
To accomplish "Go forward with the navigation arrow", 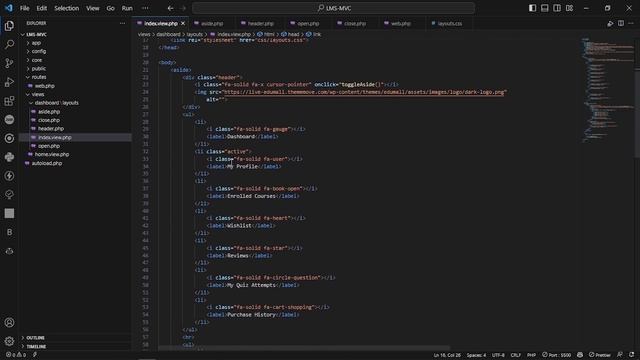I will pyautogui.click(x=183, y=8).
